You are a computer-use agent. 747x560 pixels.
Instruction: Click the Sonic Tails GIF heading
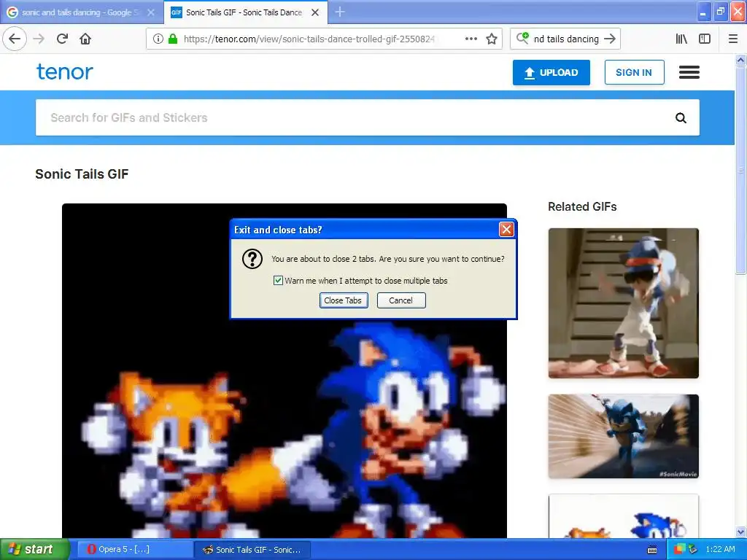(x=82, y=174)
